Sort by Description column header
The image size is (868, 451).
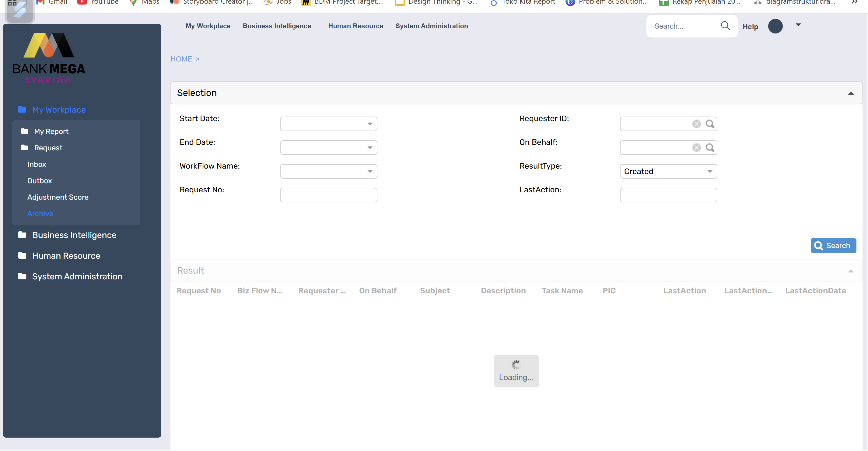(x=503, y=291)
